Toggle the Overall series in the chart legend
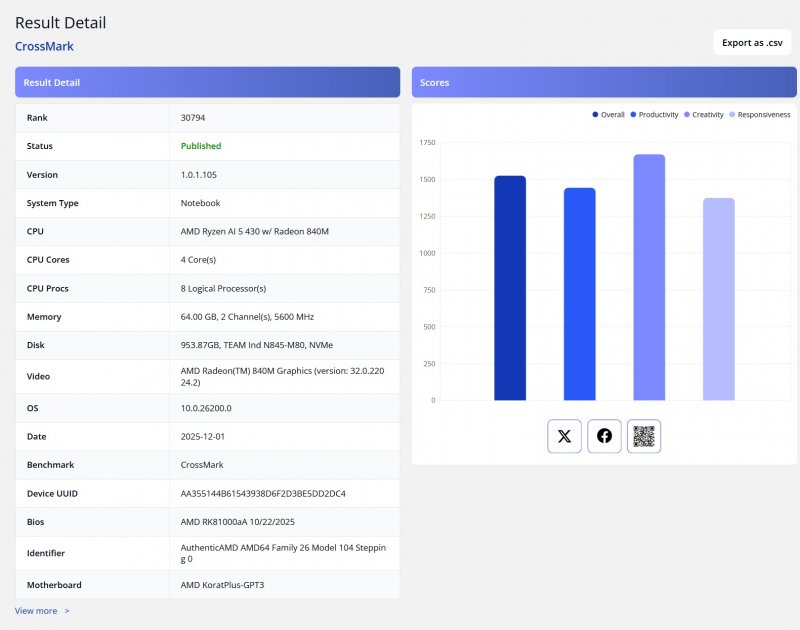This screenshot has height=630, width=800. [609, 114]
